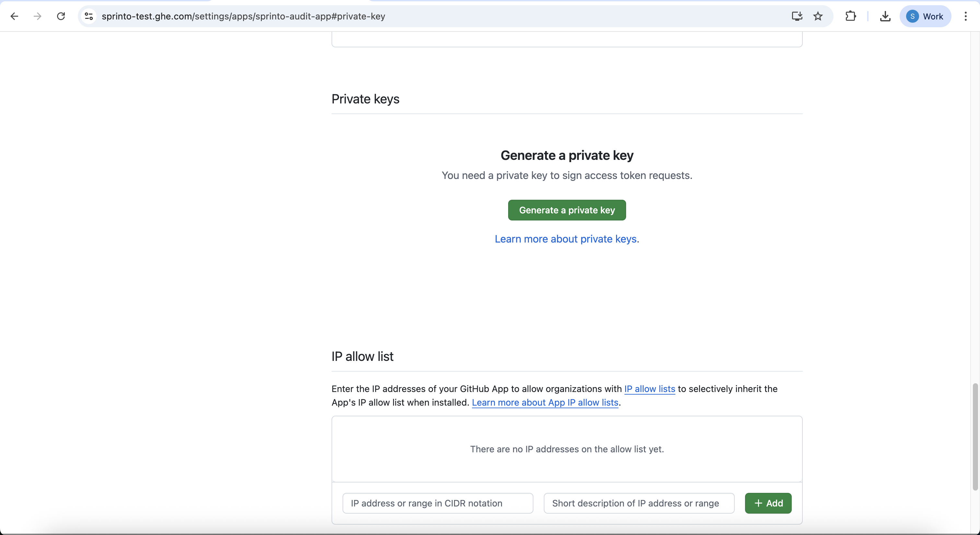The height and width of the screenshot is (535, 980).
Task: Open the Extensions puzzle icon
Action: click(x=851, y=16)
